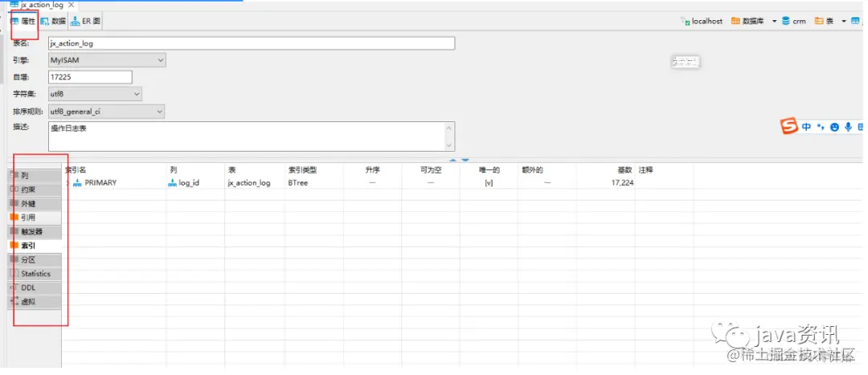
Task: Select the Statistics side tab
Action: (35, 274)
